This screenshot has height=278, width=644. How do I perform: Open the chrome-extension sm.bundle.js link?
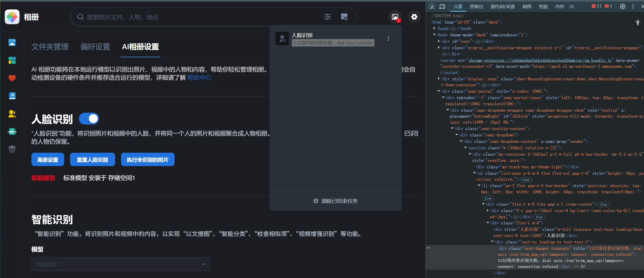540,60
